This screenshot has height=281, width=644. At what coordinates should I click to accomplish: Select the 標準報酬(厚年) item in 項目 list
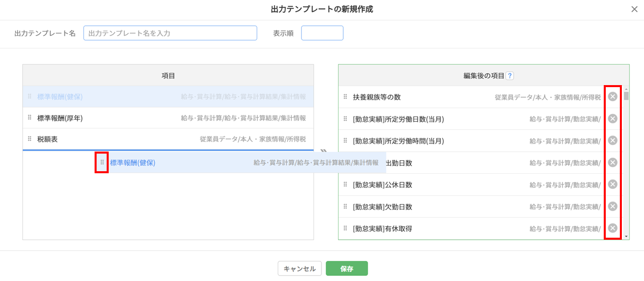click(60, 118)
